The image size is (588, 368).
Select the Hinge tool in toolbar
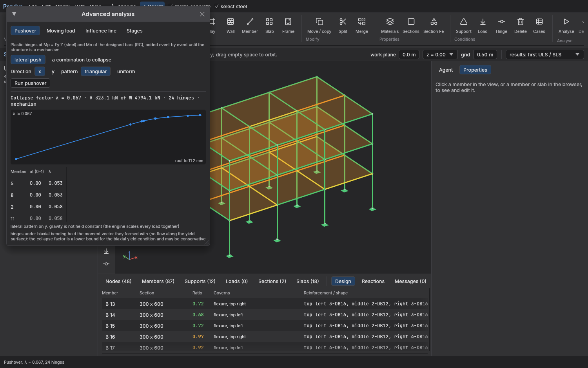(501, 26)
